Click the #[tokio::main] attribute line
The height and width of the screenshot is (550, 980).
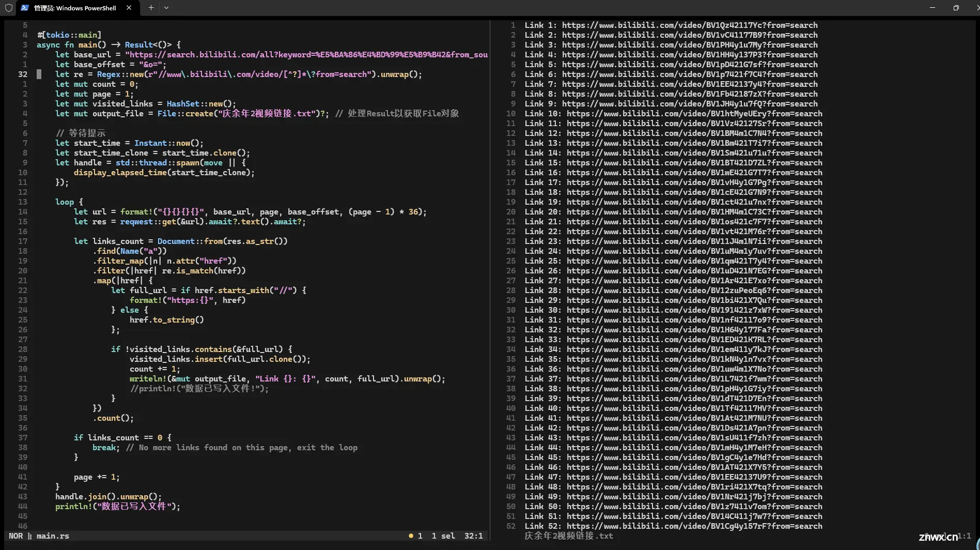pyautogui.click(x=69, y=35)
